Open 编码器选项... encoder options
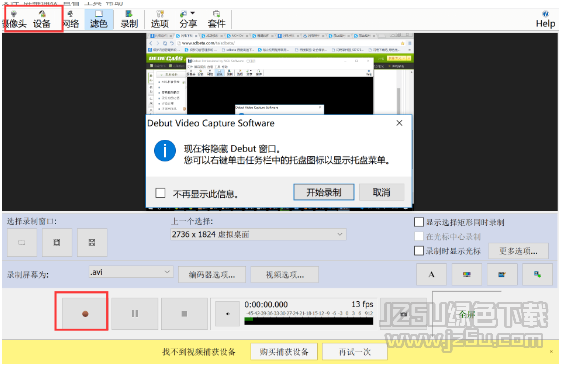Viewport: 561px width, 366px height. (212, 275)
